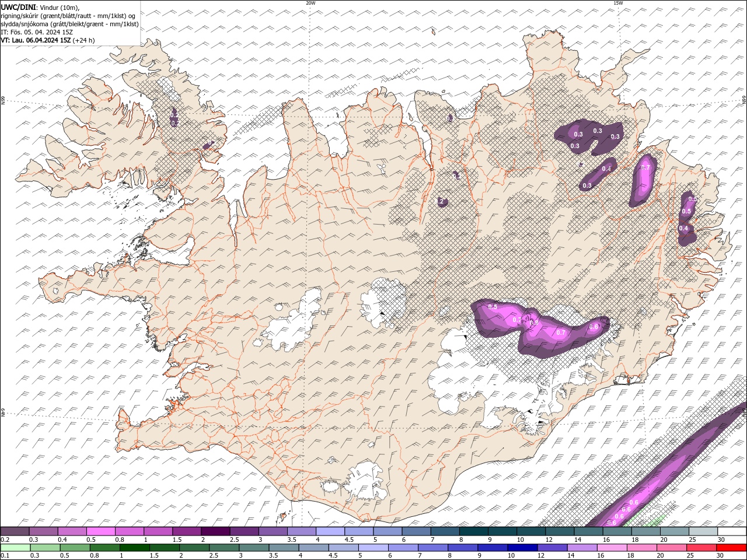Select the lower legend swatch between 0.3 and 0.5

click(x=46, y=547)
